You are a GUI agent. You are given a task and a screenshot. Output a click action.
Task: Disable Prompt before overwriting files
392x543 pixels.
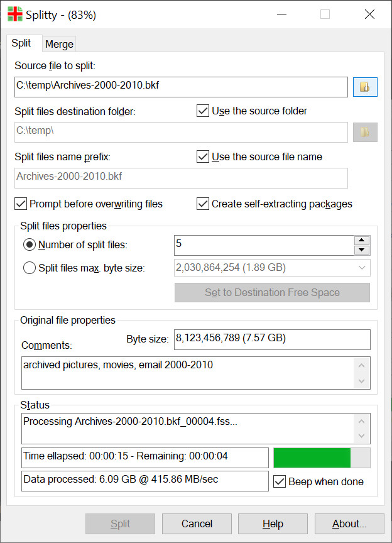(21, 204)
